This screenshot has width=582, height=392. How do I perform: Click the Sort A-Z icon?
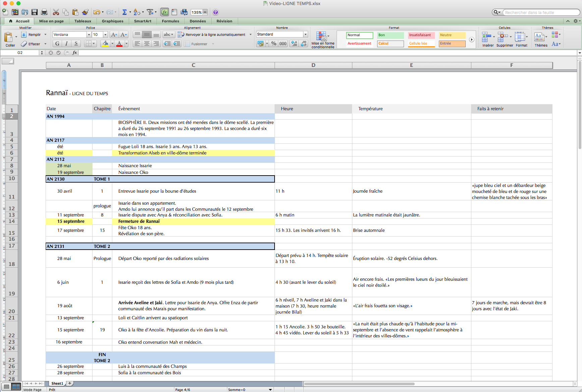(136, 12)
